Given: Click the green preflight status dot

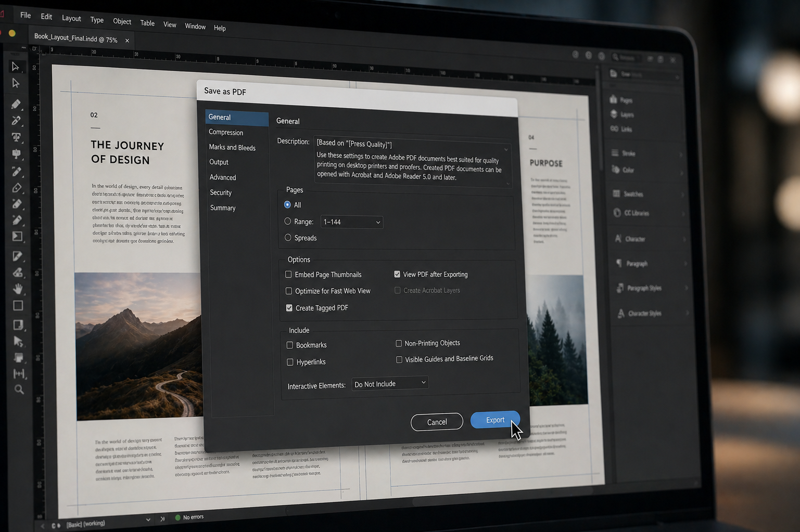Looking at the screenshot, I should click(178, 517).
